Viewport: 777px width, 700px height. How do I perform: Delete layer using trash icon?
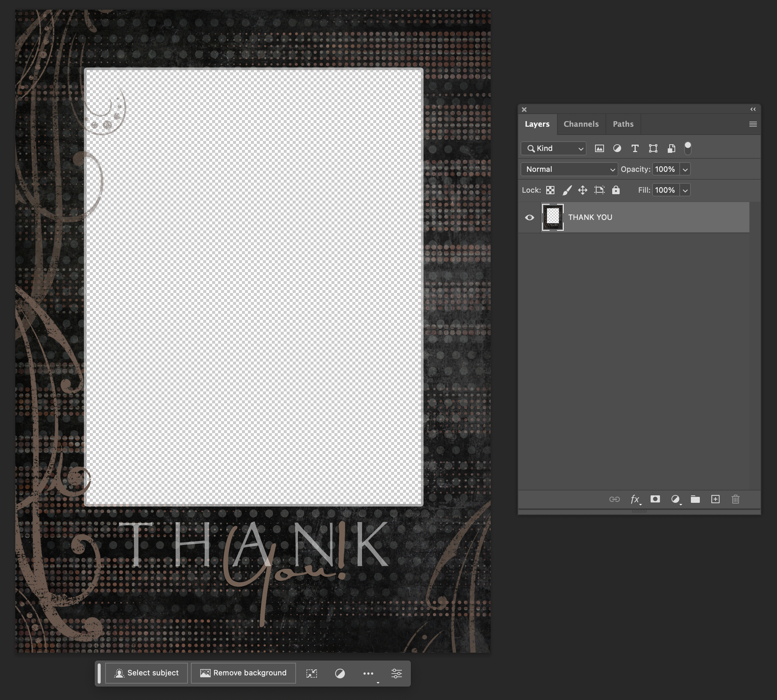coord(736,499)
